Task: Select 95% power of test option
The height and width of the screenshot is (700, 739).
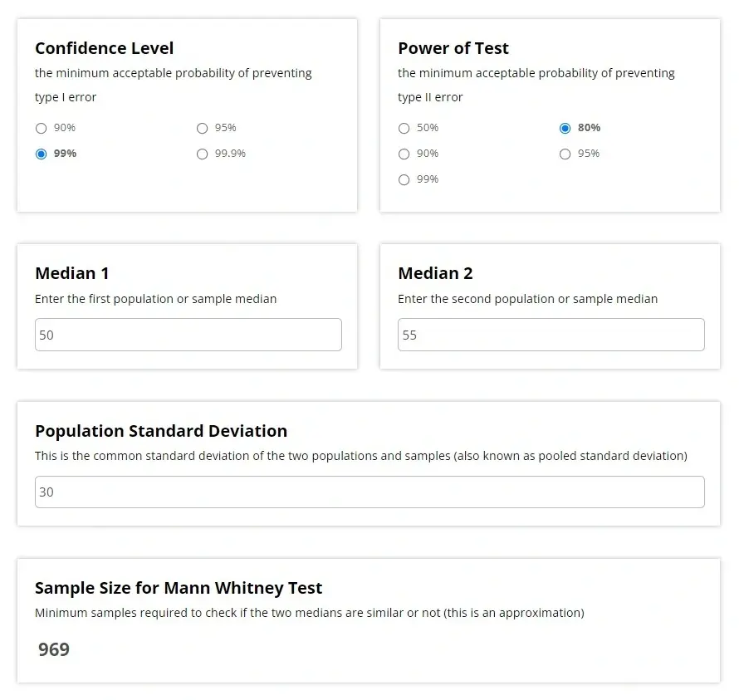Action: click(x=565, y=154)
